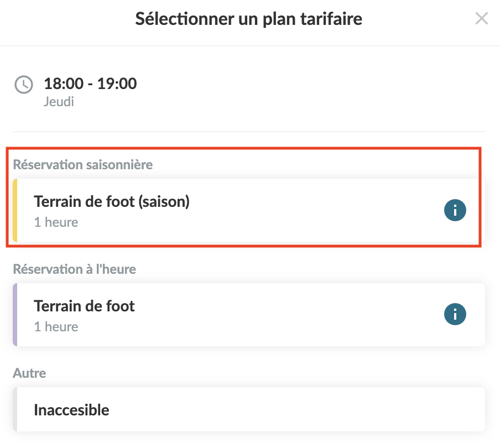The image size is (500, 448).
Task: Click the Autre section heading
Action: click(29, 373)
